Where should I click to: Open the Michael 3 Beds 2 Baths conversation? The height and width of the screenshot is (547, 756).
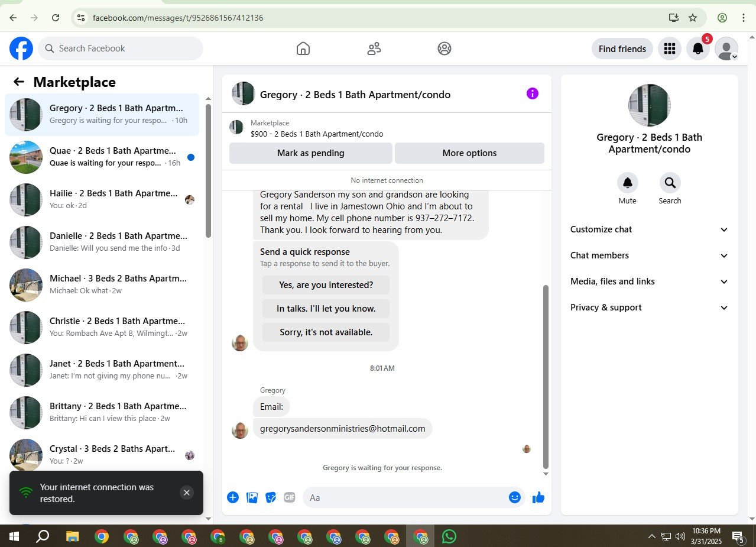102,285
